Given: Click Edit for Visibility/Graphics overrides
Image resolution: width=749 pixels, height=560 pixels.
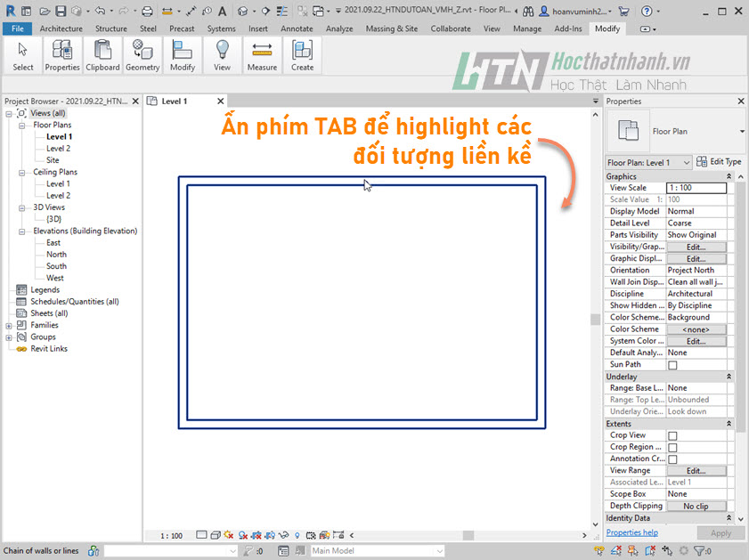Looking at the screenshot, I should 696,248.
